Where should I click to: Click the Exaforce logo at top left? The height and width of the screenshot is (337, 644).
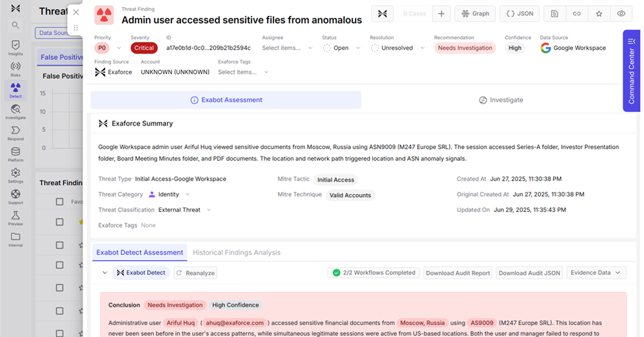point(16,8)
